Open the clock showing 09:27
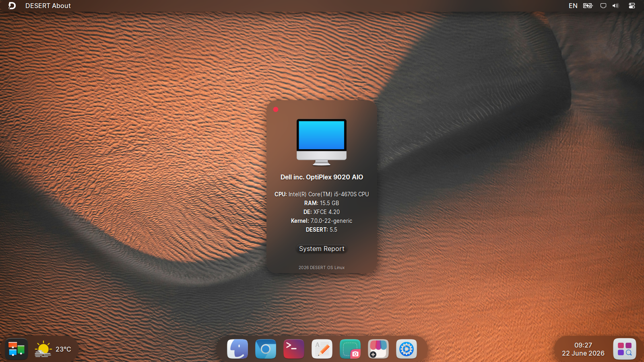 (x=583, y=345)
